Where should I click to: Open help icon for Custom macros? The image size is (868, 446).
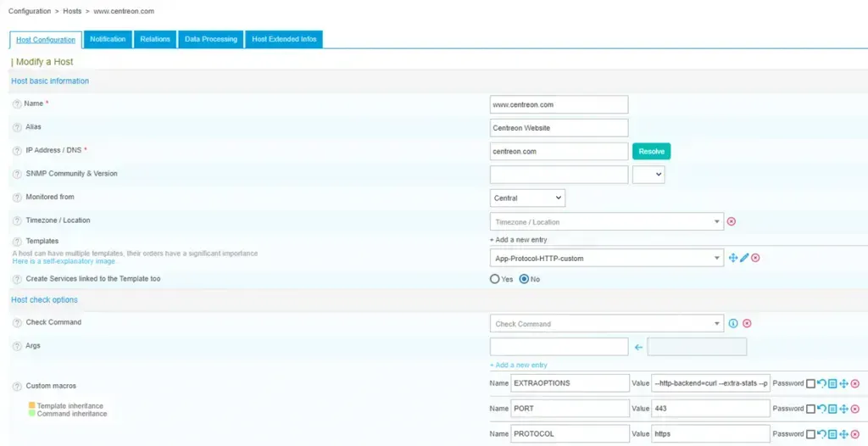click(17, 386)
